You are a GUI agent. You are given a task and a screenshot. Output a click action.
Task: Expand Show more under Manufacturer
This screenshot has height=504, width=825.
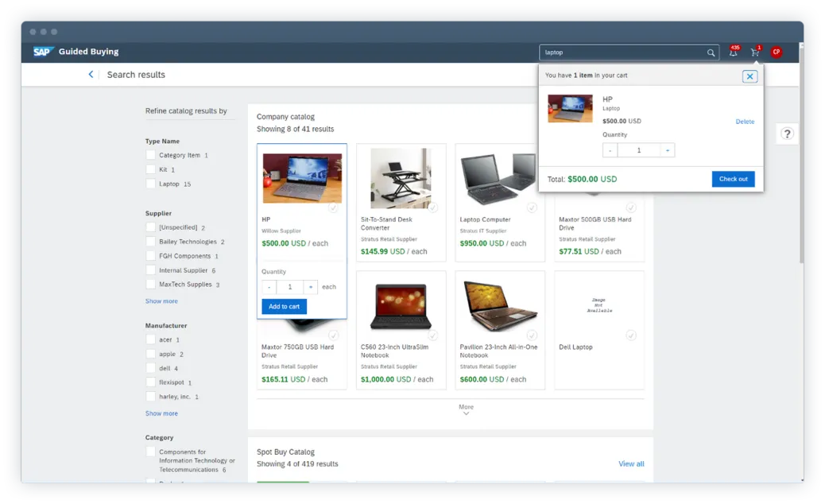pos(161,413)
